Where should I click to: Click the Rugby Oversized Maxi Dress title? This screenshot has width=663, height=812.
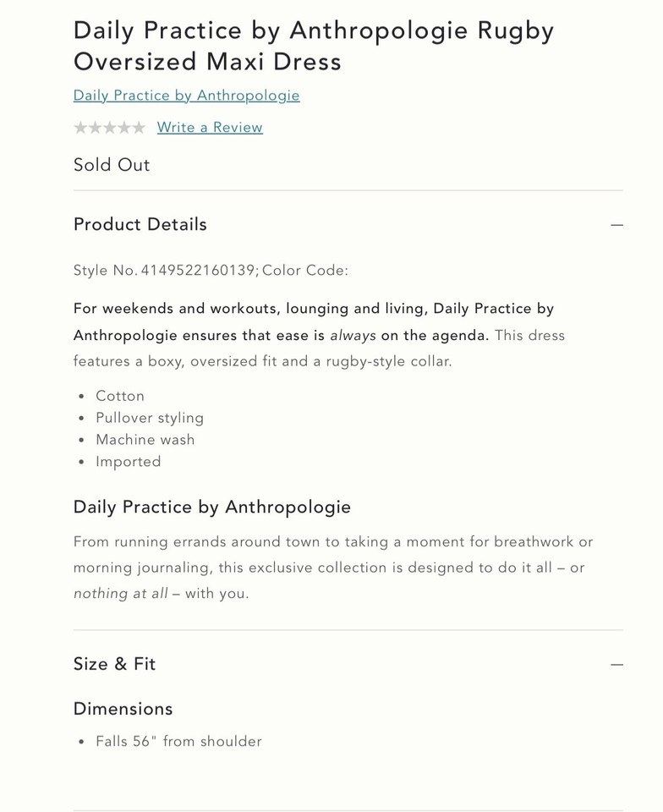tap(313, 46)
